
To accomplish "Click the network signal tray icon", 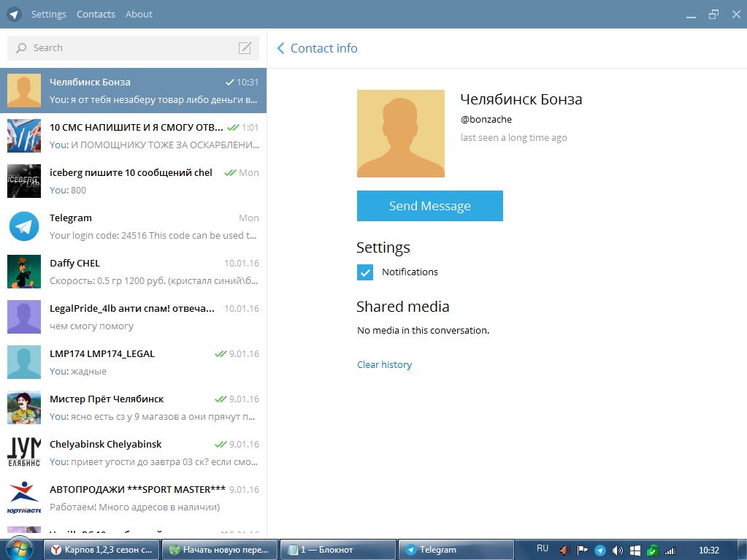I will click(670, 551).
